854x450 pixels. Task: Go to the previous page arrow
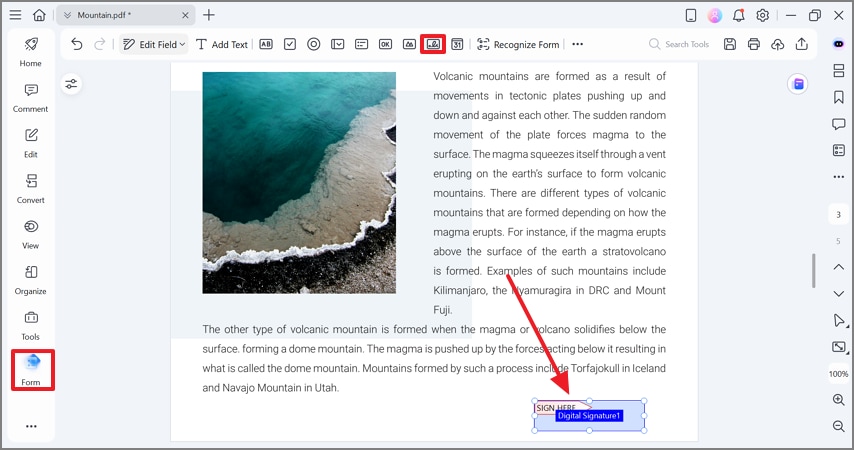click(839, 267)
